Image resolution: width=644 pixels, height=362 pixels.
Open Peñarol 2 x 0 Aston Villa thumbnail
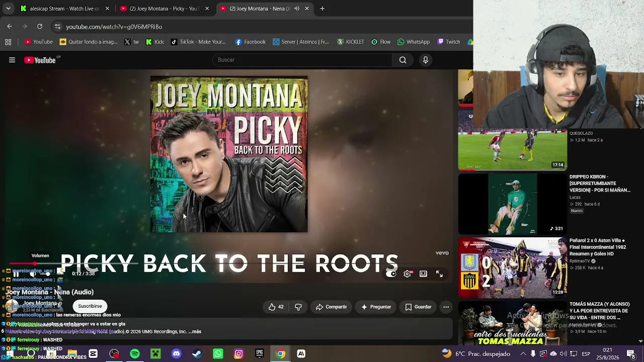click(512, 268)
